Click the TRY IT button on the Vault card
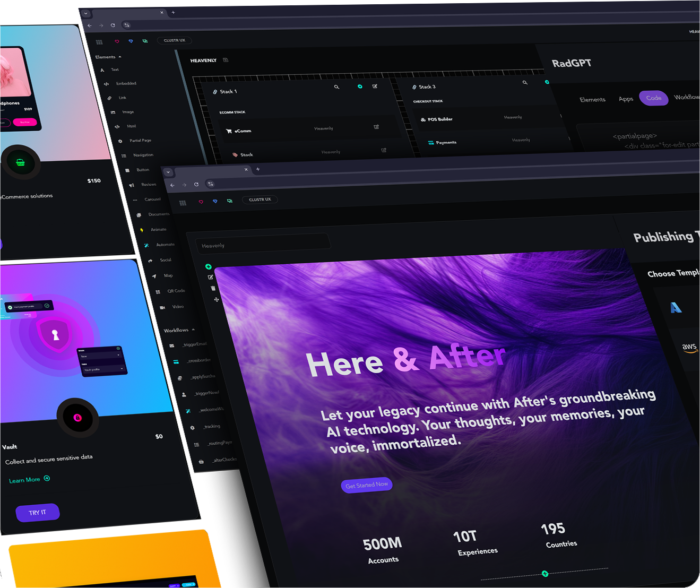700x588 pixels. coord(37,513)
